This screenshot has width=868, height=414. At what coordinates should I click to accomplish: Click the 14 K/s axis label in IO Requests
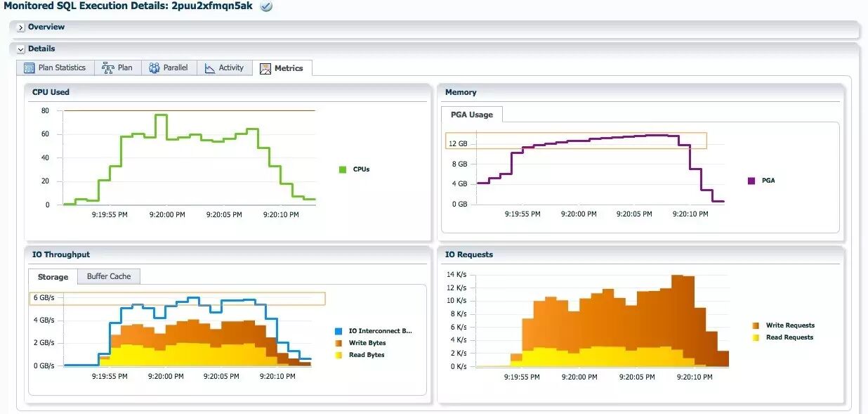coord(456,274)
